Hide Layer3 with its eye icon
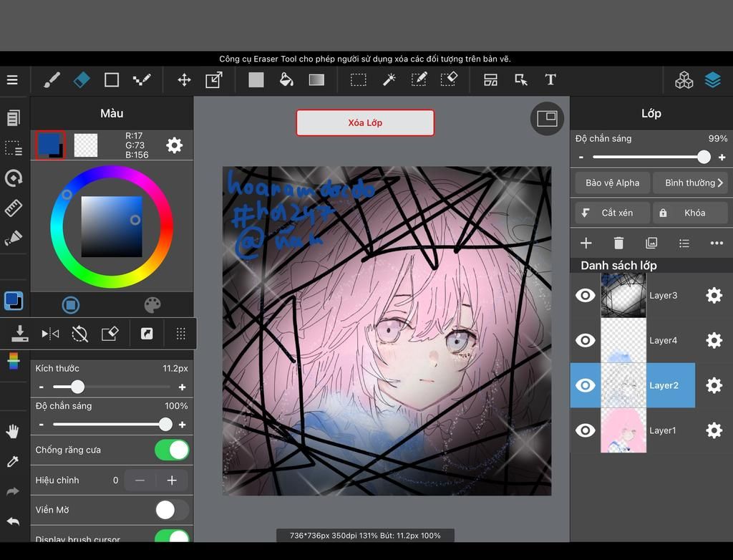Screen dimensions: 733x560 pos(586,295)
